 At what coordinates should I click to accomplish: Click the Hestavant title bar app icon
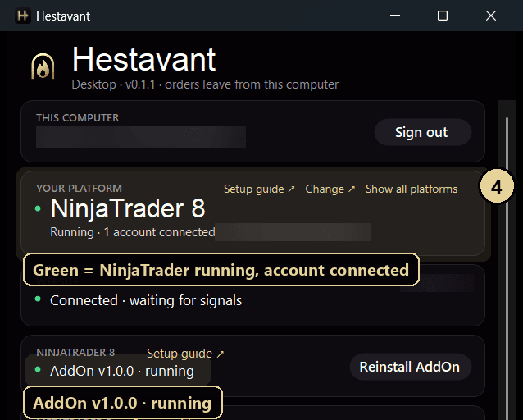[x=23, y=16]
